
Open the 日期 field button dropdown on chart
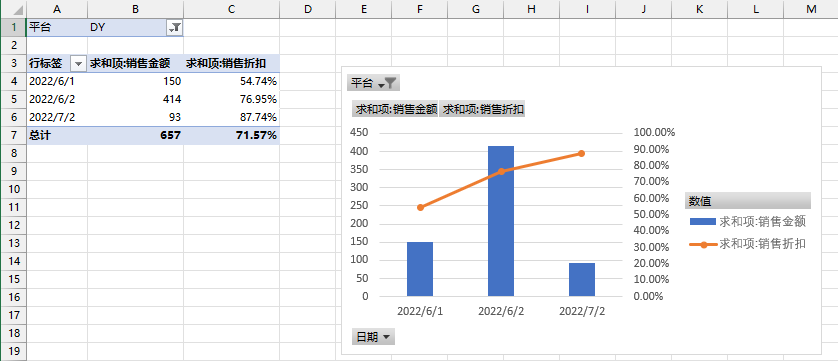pyautogui.click(x=374, y=336)
